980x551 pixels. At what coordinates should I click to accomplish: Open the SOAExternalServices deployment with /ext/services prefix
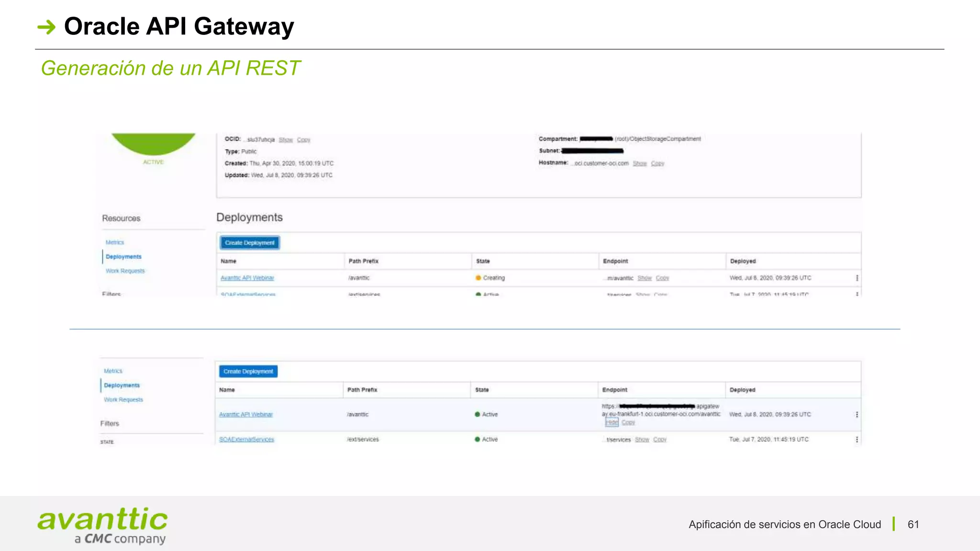[x=246, y=440]
